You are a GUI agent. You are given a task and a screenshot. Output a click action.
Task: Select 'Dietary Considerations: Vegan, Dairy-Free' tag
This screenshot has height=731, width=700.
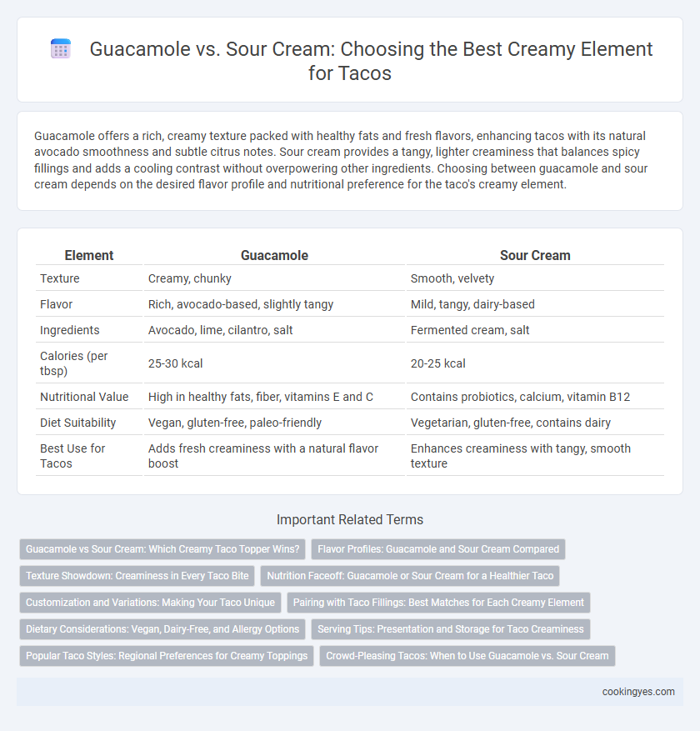162,629
